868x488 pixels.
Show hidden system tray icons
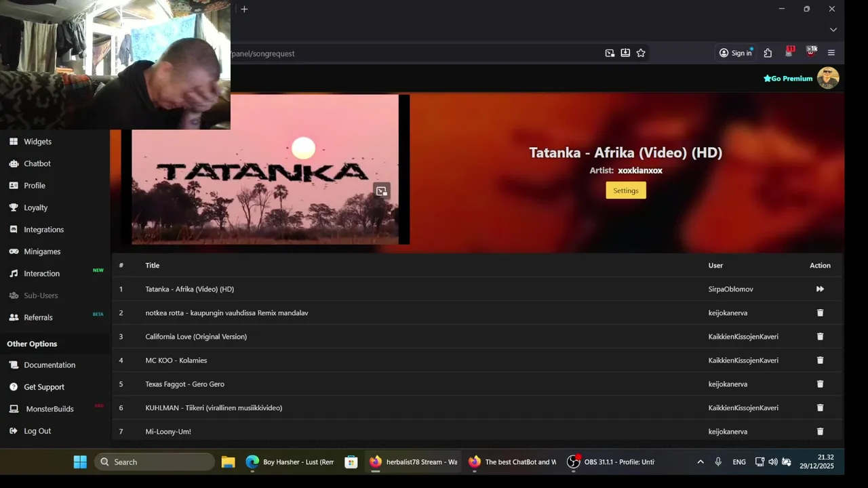[x=701, y=462]
